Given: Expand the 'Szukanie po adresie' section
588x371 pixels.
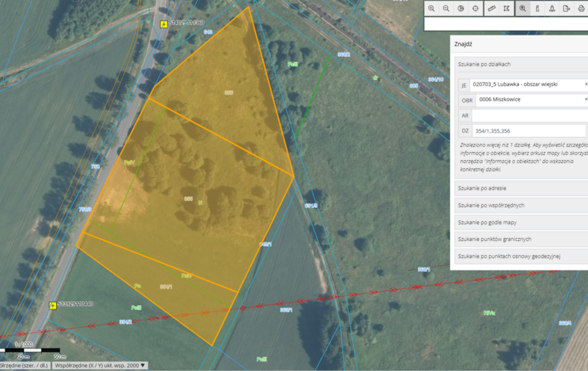Looking at the screenshot, I should [522, 188].
